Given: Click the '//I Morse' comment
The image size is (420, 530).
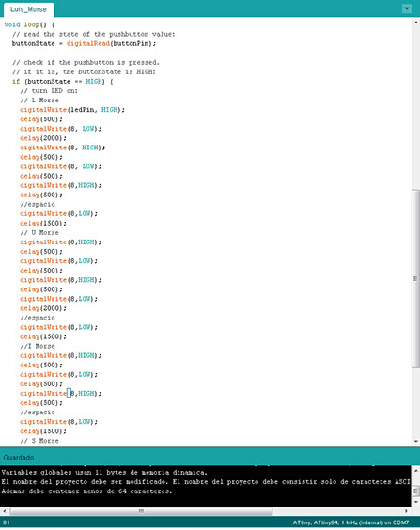Looking at the screenshot, I should (x=38, y=347).
